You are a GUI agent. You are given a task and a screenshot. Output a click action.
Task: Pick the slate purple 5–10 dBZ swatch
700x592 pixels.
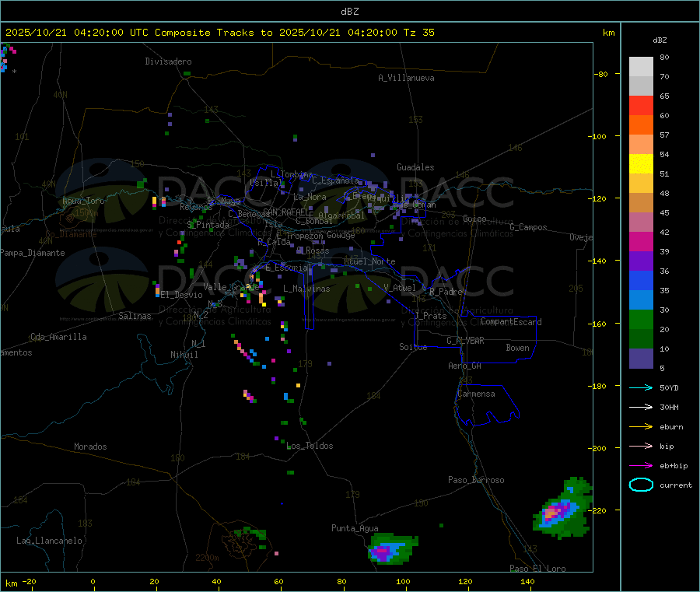tap(641, 359)
